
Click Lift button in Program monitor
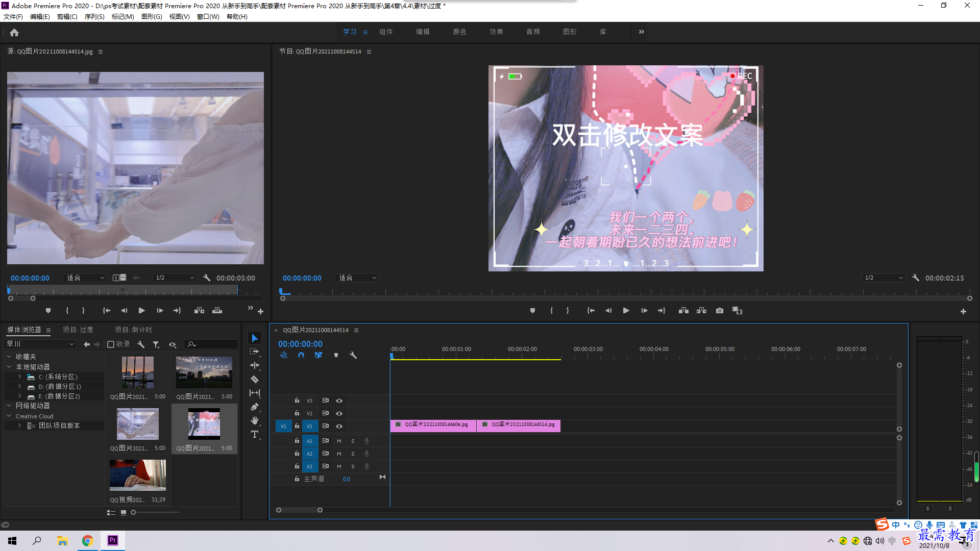pyautogui.click(x=683, y=311)
